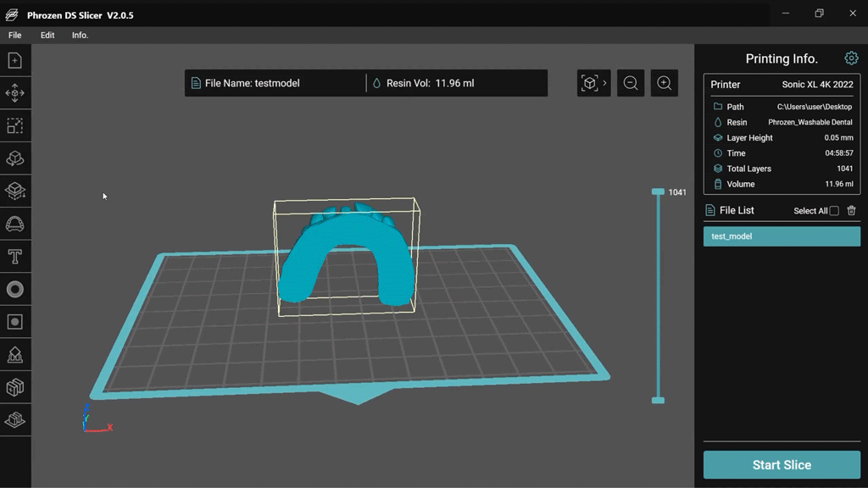
Task: Expand the view cube options
Action: click(594, 83)
